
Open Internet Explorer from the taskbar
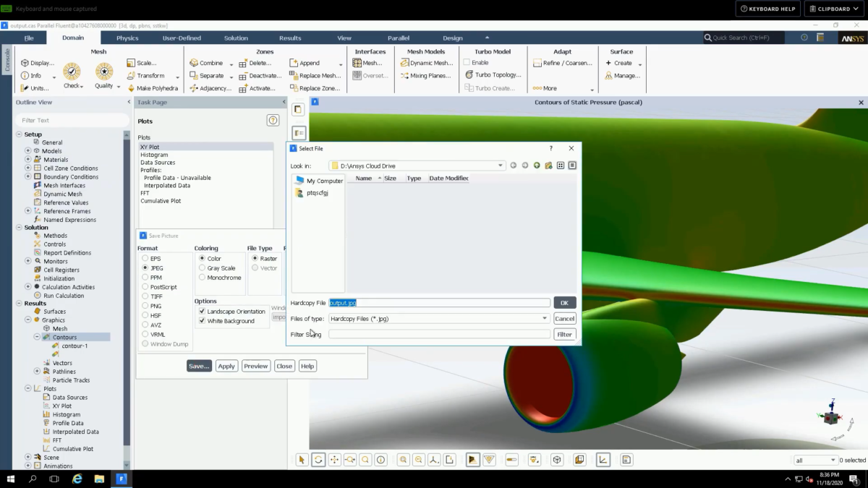click(x=77, y=479)
